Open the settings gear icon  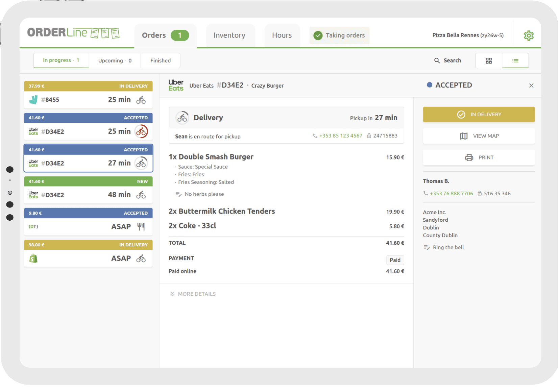(x=529, y=35)
